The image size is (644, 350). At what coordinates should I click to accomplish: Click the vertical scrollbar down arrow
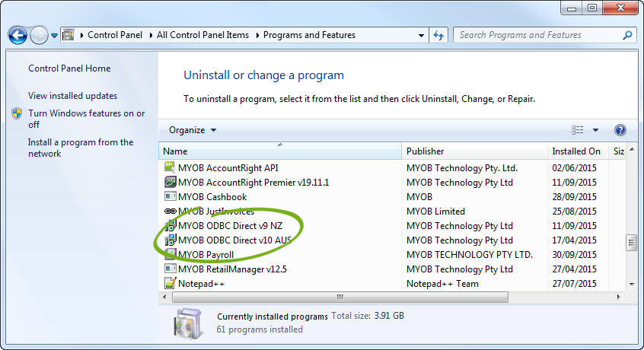[x=632, y=284]
